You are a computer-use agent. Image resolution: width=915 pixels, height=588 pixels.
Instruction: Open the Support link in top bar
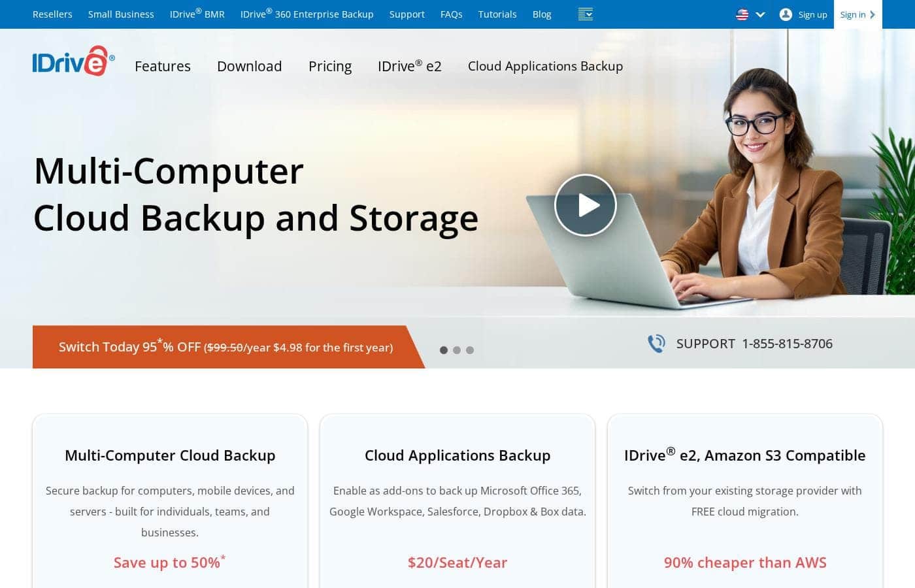click(x=407, y=14)
